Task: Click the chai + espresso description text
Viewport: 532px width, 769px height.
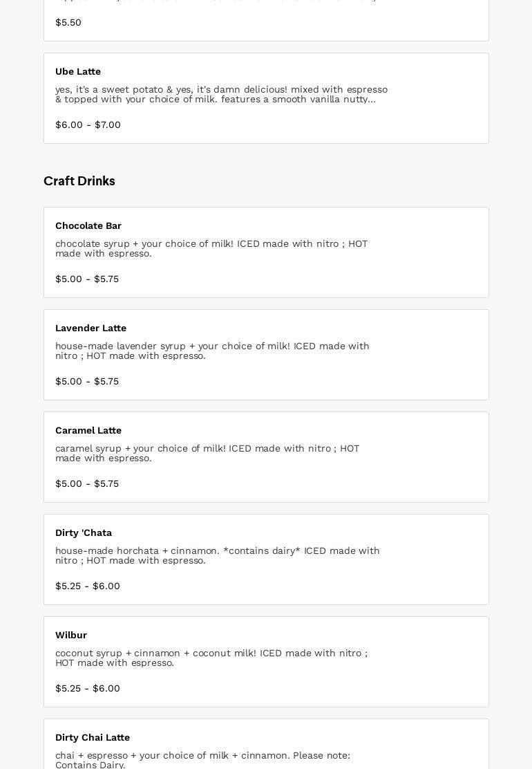Action: (202, 760)
